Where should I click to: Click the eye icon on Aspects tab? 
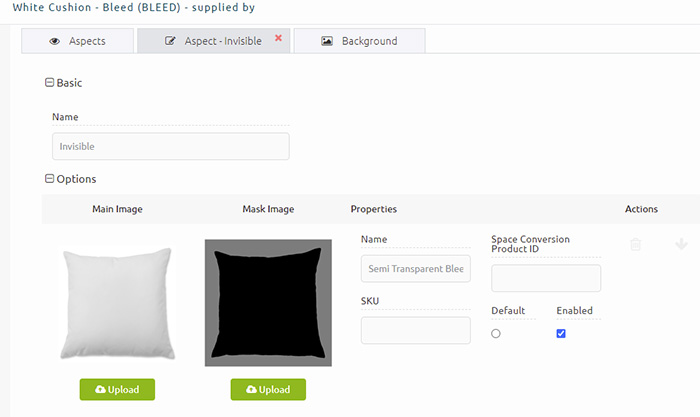[54, 41]
